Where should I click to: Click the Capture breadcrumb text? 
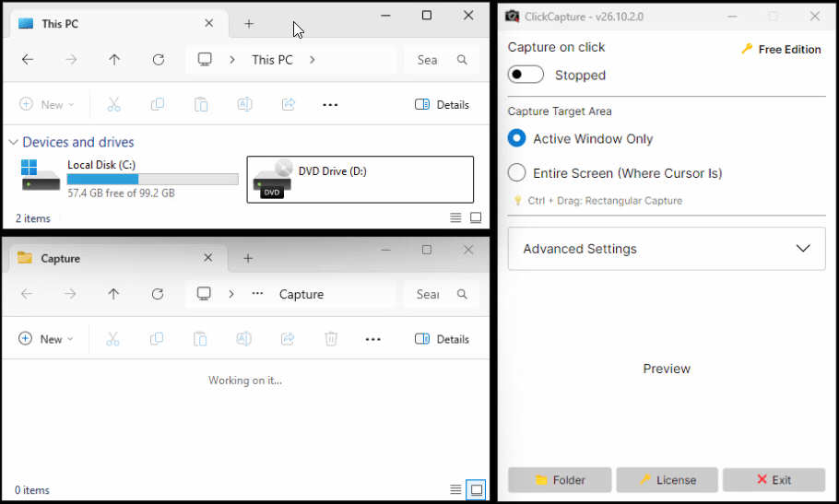[301, 294]
